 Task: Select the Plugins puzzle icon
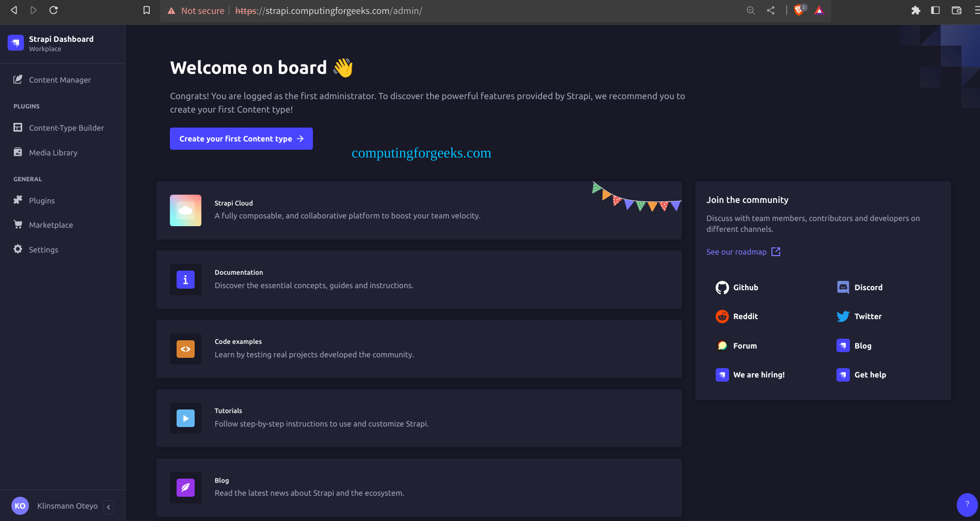coord(18,200)
